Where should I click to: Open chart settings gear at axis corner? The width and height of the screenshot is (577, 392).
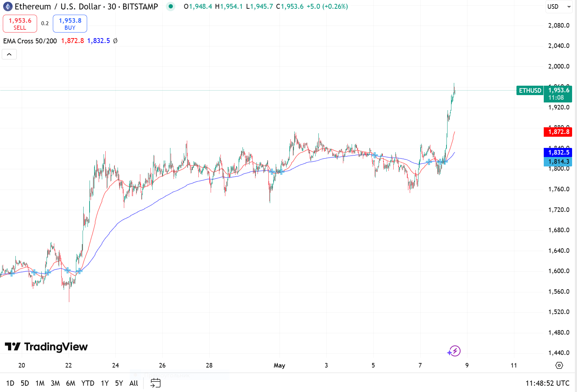point(559,365)
